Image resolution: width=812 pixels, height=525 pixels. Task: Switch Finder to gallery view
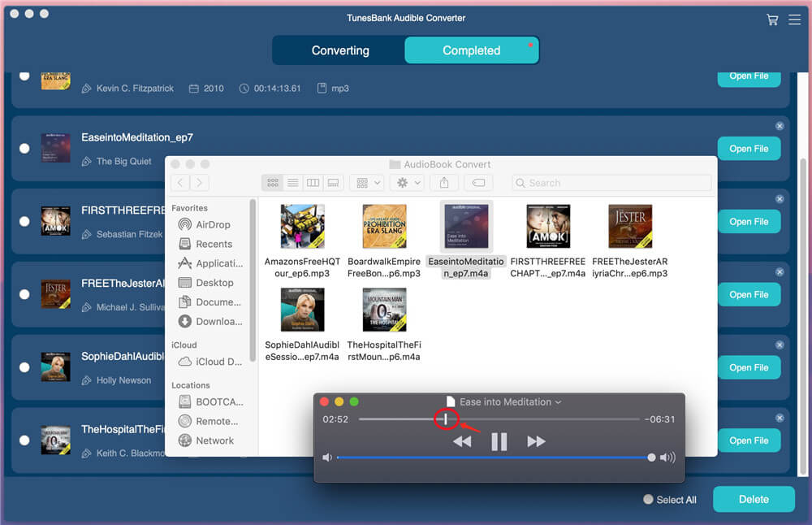333,182
